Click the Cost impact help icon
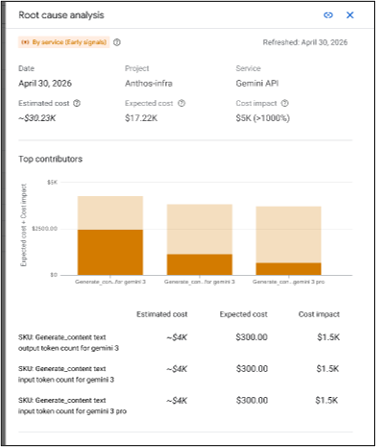The width and height of the screenshot is (376, 447). coord(285,103)
